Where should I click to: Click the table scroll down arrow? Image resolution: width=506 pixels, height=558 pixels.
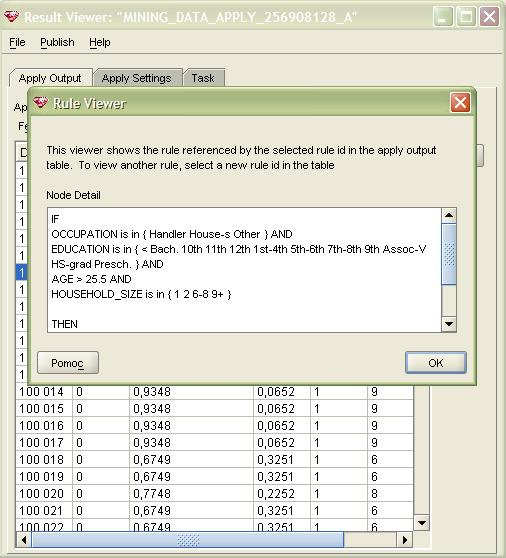pos(422,523)
